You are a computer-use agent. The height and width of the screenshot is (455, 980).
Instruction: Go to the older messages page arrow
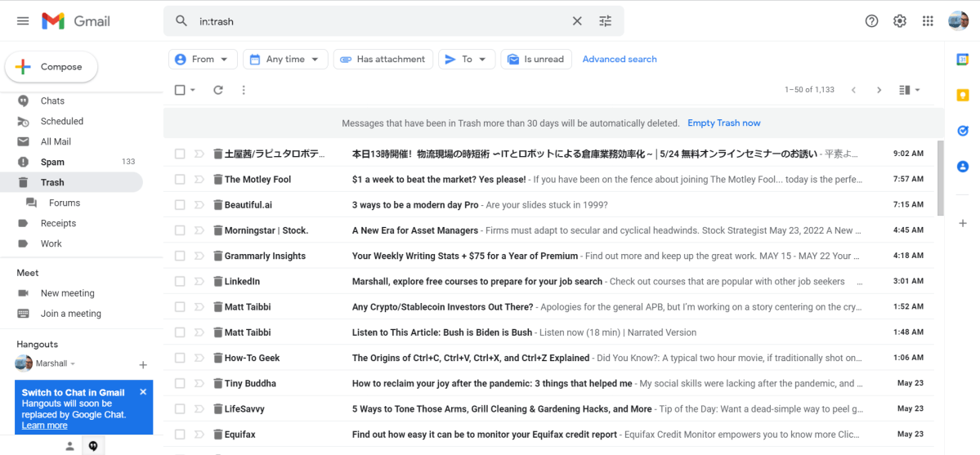coord(879,90)
